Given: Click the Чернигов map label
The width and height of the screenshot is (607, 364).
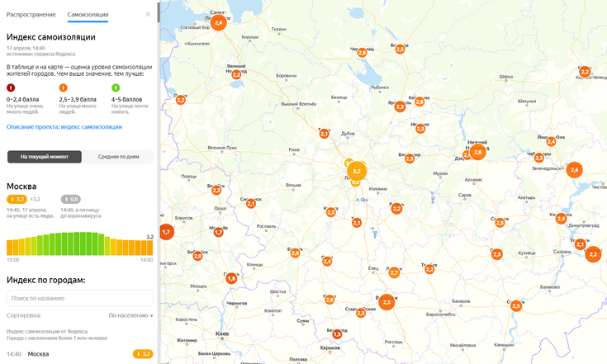Looking at the screenshot, I should click(236, 303).
